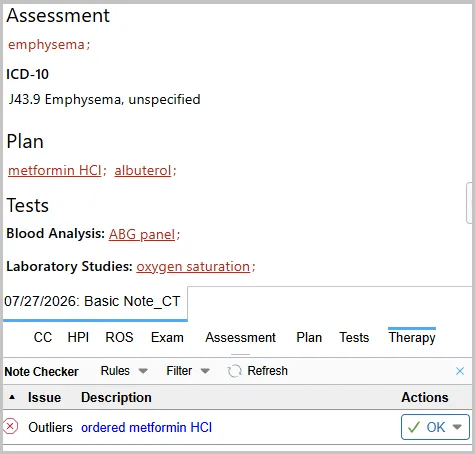Close the Note Checker panel
This screenshot has width=475, height=454.
[x=460, y=371]
